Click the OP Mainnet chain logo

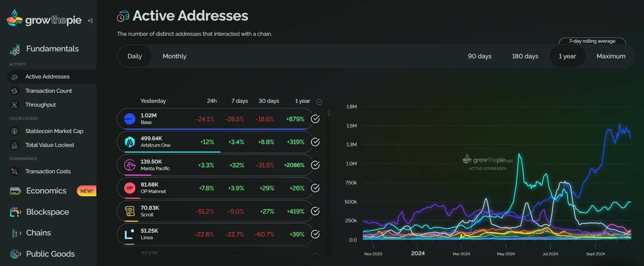click(x=130, y=188)
